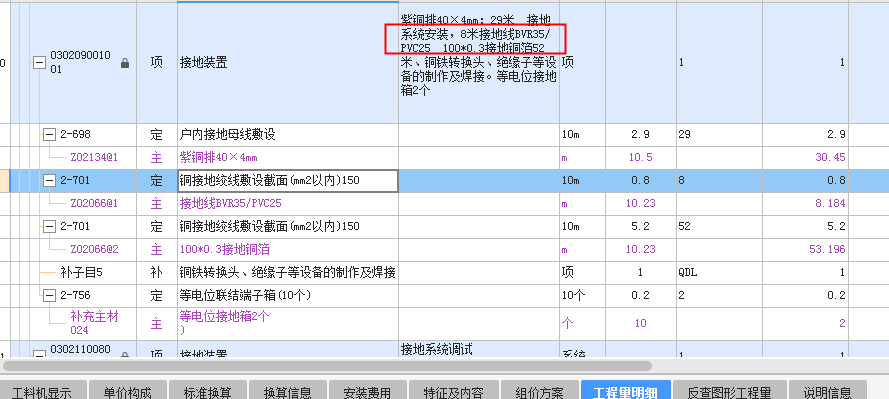The width and height of the screenshot is (889, 399).
Task: Click the 5.2 quantity beside 52
Action: [641, 227]
